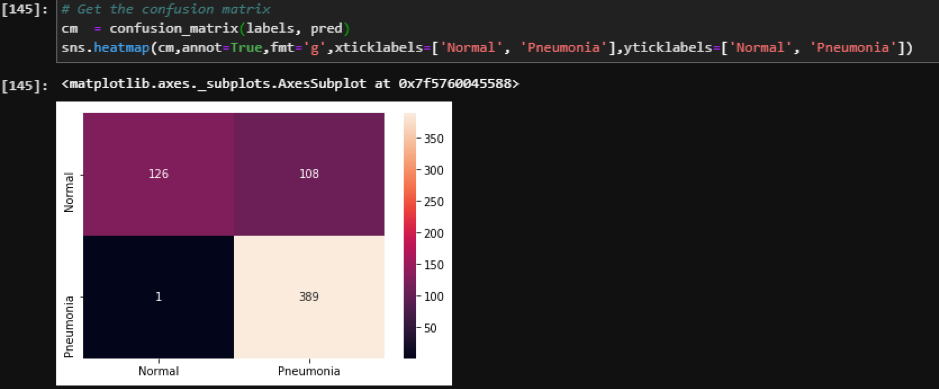This screenshot has width=939, height=389.
Task: Click the heatmap cell showing 126
Action: (x=159, y=174)
